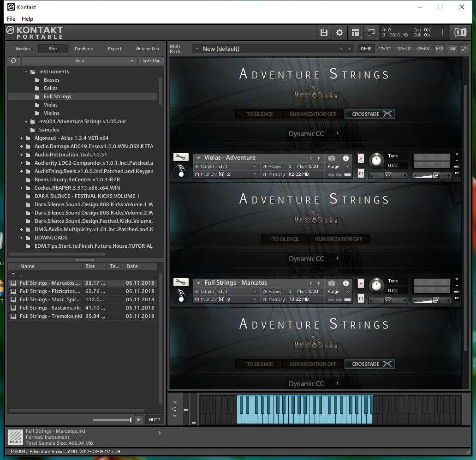The height and width of the screenshot is (460, 476).
Task: Click volume slider on Full Strings - Marcatos
Action: [431, 300]
